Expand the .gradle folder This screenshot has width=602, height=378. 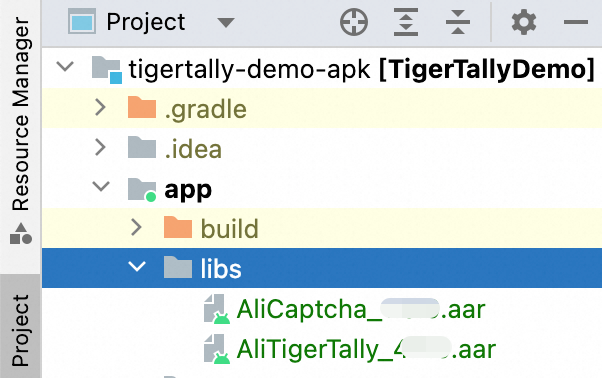[x=100, y=107]
